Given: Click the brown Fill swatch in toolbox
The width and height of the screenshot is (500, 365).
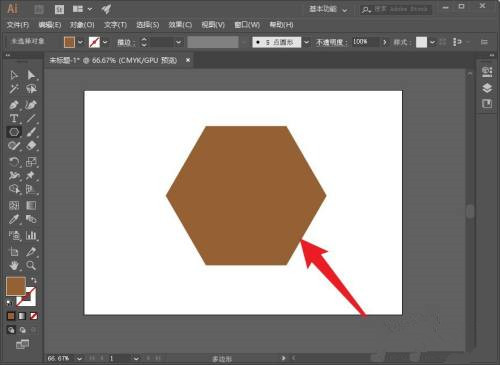Looking at the screenshot, I should (x=16, y=286).
